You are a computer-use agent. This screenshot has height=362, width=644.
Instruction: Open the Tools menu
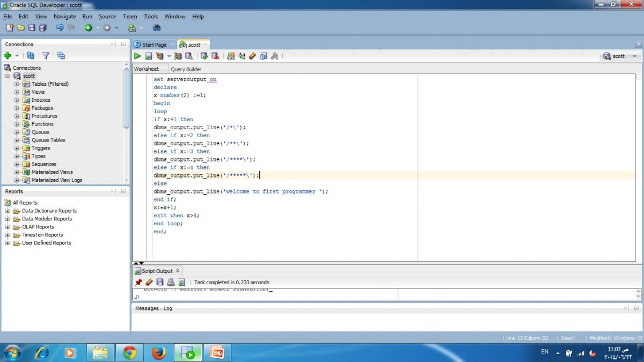(151, 17)
